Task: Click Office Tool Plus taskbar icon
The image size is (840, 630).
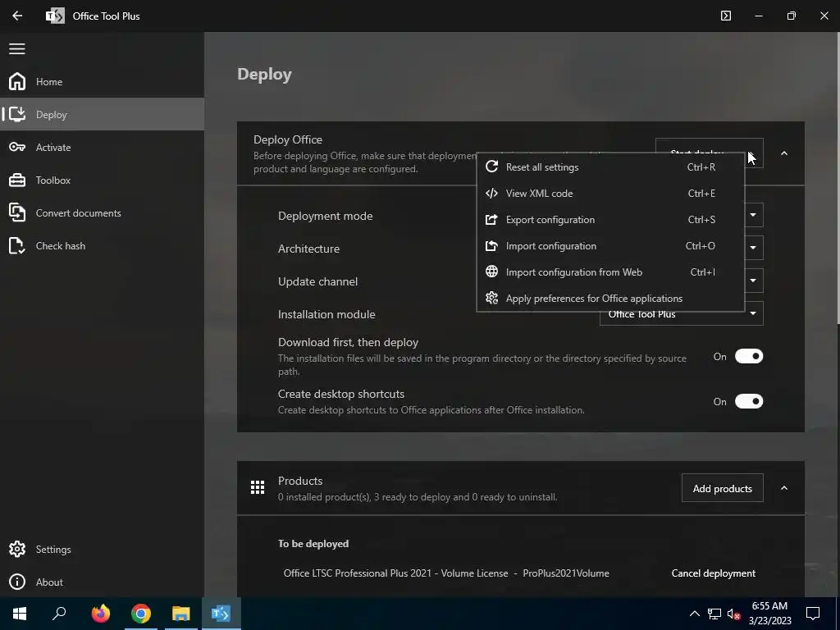Action: click(221, 614)
